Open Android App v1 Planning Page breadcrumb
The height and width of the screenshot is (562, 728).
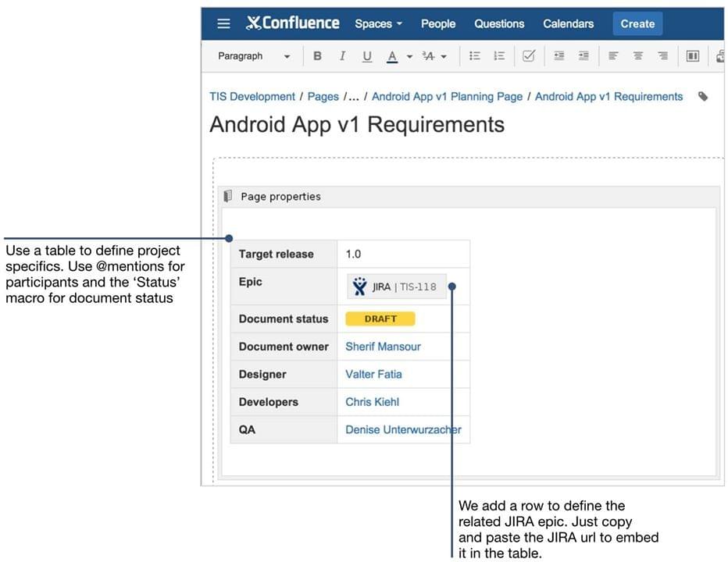(447, 97)
